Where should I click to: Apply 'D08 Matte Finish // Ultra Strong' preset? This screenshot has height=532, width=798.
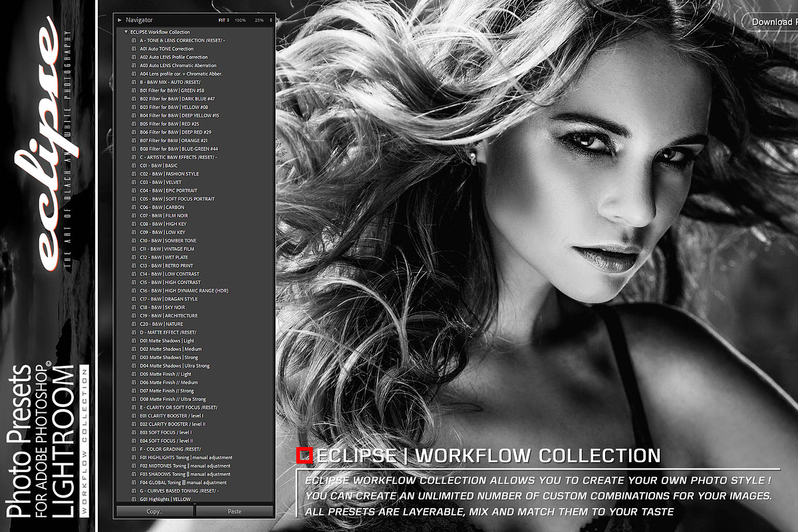173,399
